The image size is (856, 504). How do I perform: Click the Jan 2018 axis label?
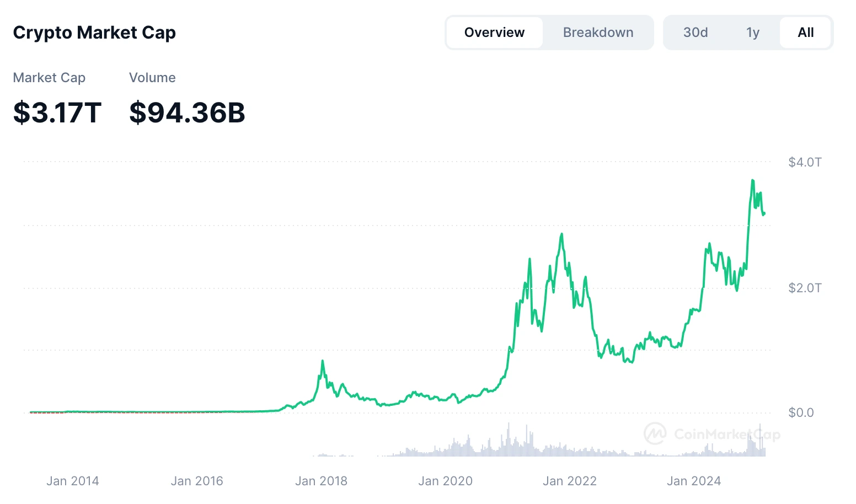(x=321, y=481)
